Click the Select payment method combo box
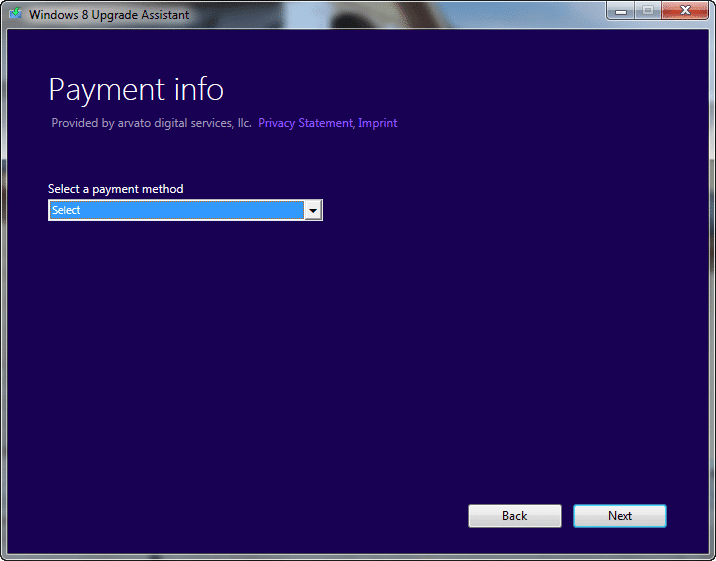This screenshot has height=561, width=716. 185,210
